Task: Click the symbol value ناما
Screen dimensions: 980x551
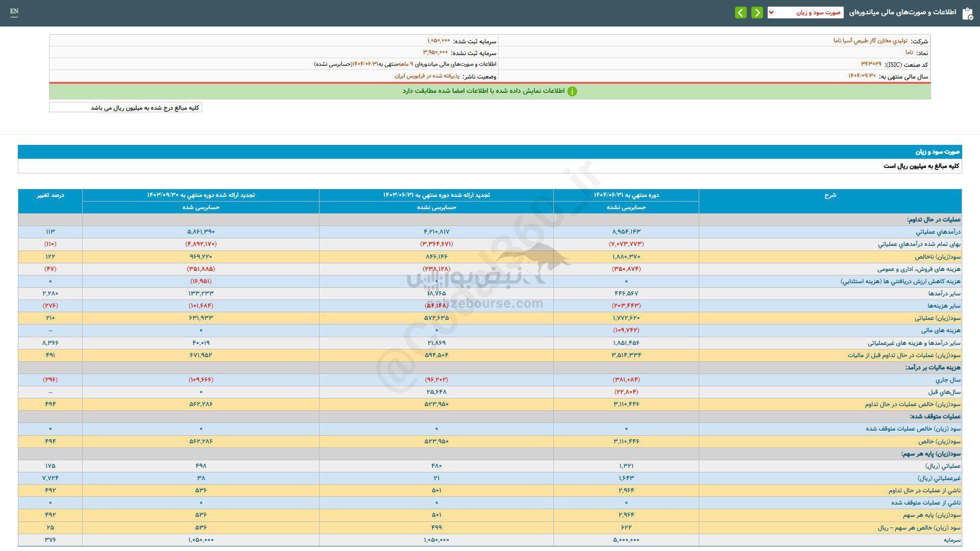Action: (x=910, y=53)
